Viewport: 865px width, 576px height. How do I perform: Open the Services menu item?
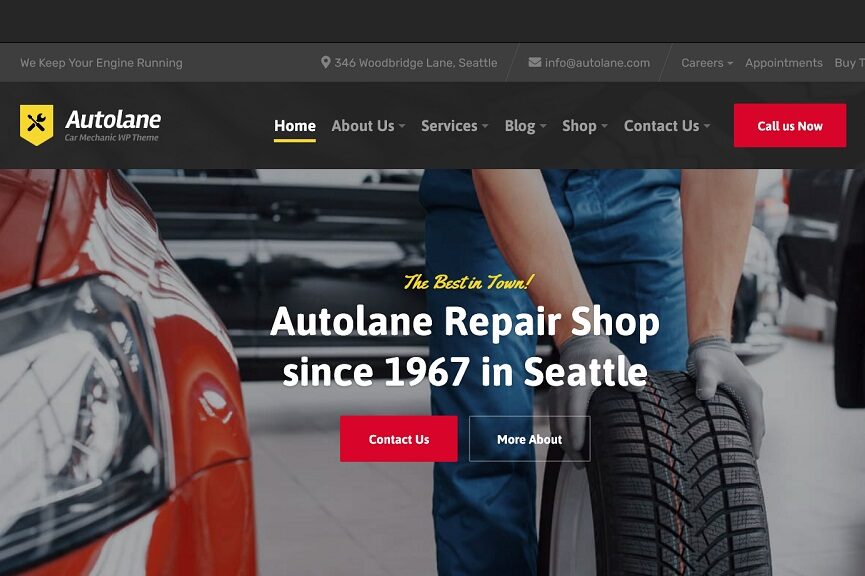pyautogui.click(x=449, y=126)
